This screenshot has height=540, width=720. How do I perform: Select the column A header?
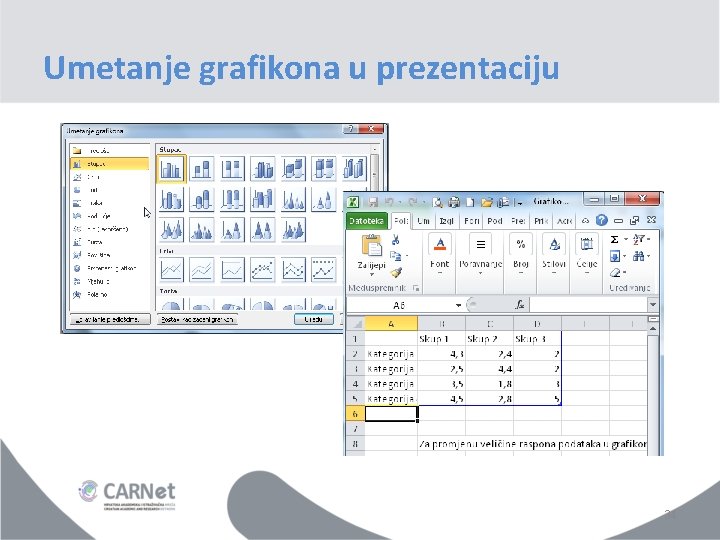point(391,324)
